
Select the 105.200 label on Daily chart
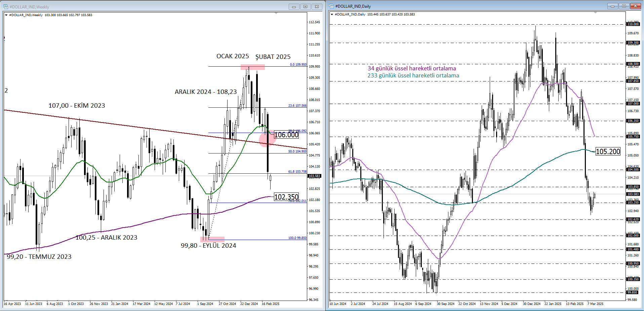point(608,151)
